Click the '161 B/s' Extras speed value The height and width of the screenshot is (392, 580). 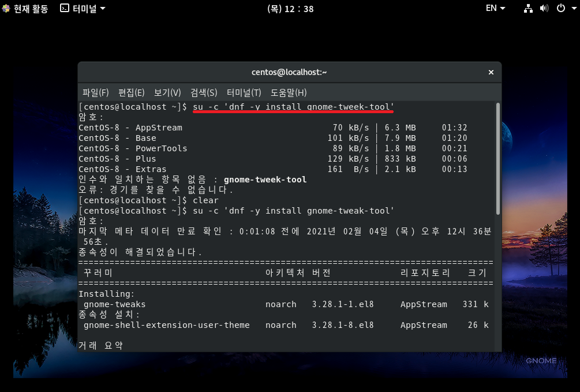pos(348,169)
